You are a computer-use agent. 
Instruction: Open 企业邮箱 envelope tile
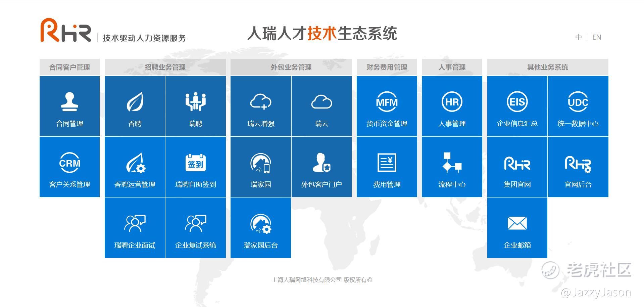click(x=517, y=228)
